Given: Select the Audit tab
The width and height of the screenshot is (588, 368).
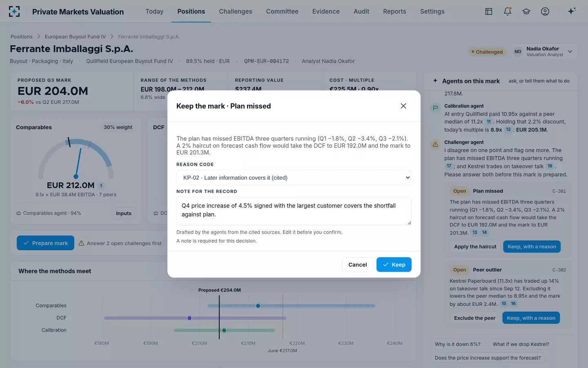Looking at the screenshot, I should point(361,11).
